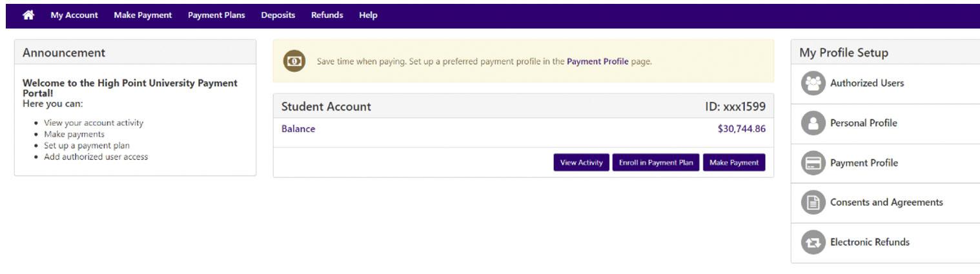
Task: Select Deposits from the top navigation
Action: (278, 15)
